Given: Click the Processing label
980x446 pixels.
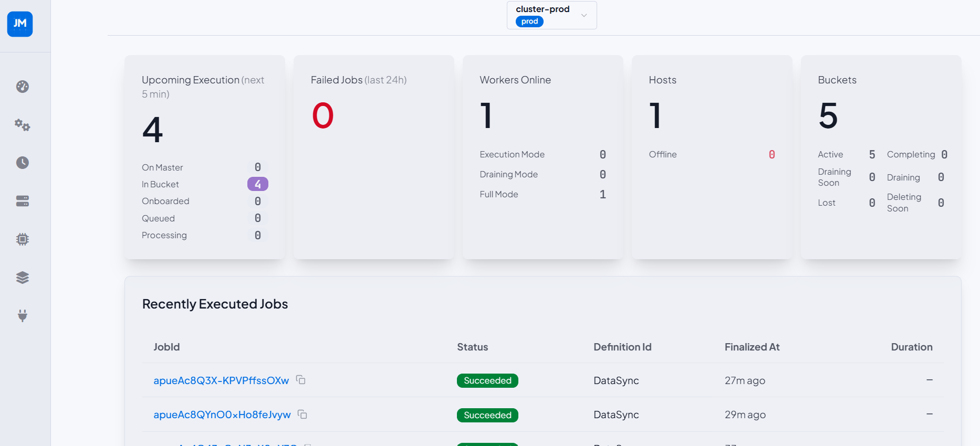Looking at the screenshot, I should 164,235.
